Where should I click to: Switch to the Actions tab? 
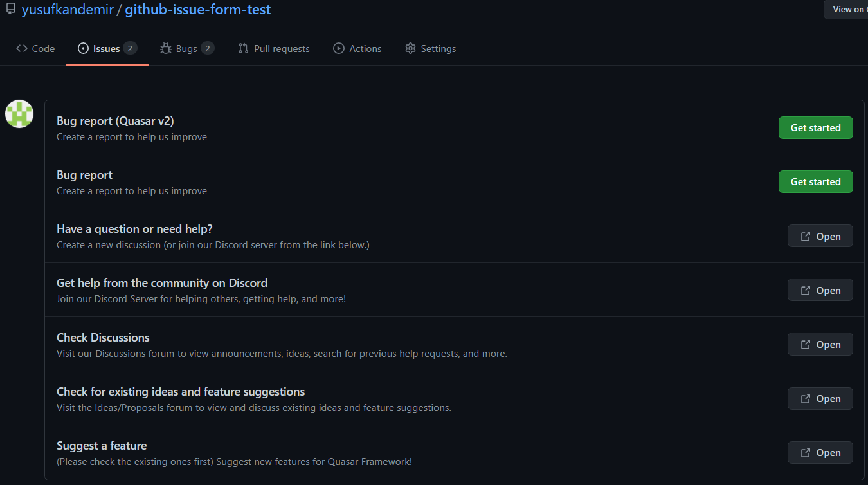[365, 49]
